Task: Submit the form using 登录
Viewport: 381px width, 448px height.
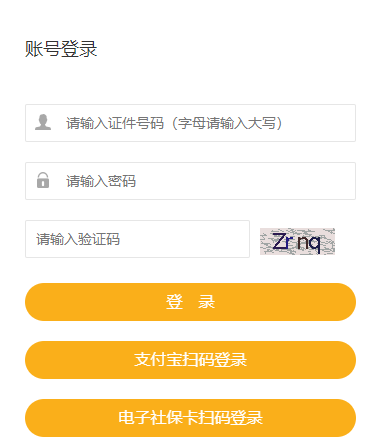Action: (x=190, y=302)
